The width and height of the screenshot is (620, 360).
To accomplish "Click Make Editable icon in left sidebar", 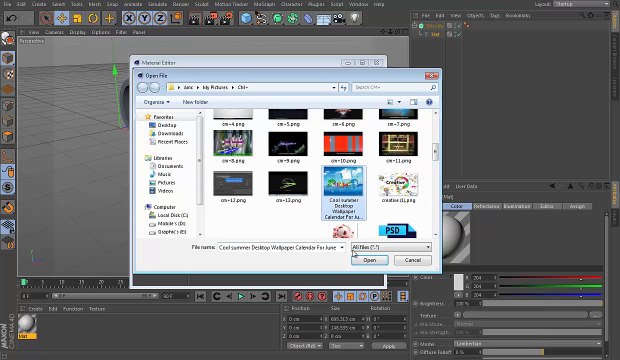I will [x=7, y=38].
